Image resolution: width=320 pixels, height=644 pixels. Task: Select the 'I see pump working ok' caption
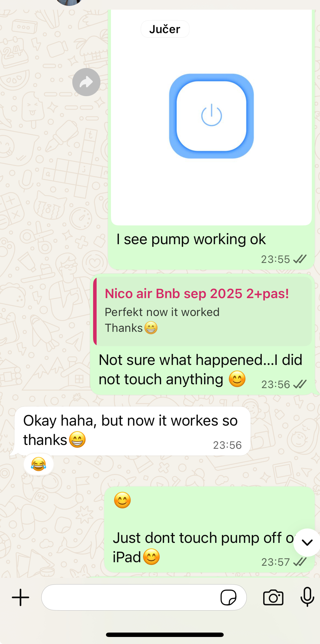pyautogui.click(x=191, y=239)
